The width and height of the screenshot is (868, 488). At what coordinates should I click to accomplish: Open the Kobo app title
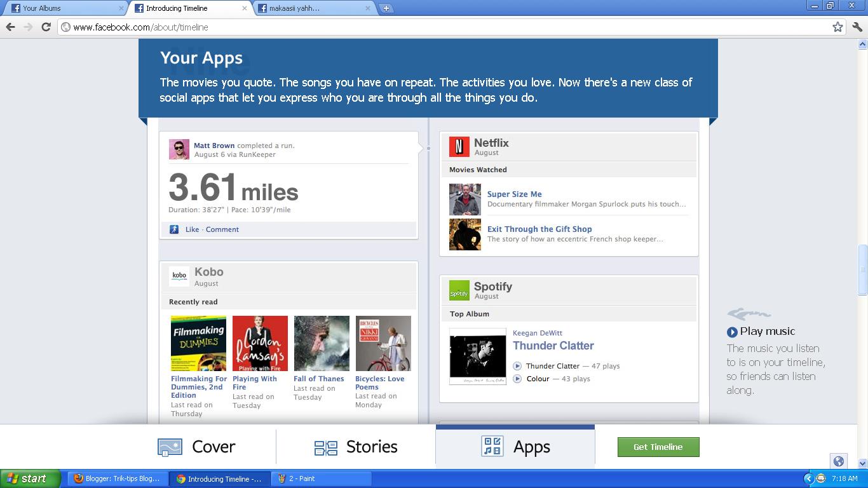(x=209, y=272)
